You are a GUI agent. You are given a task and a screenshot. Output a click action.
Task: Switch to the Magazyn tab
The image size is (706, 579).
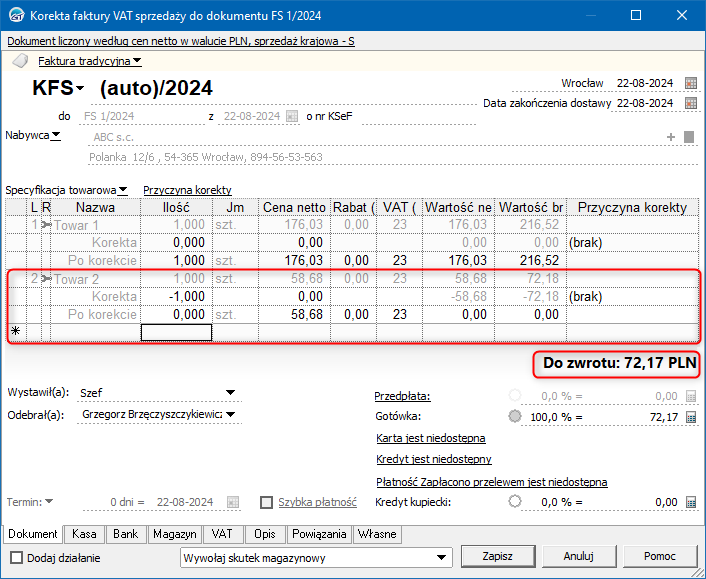tap(175, 534)
